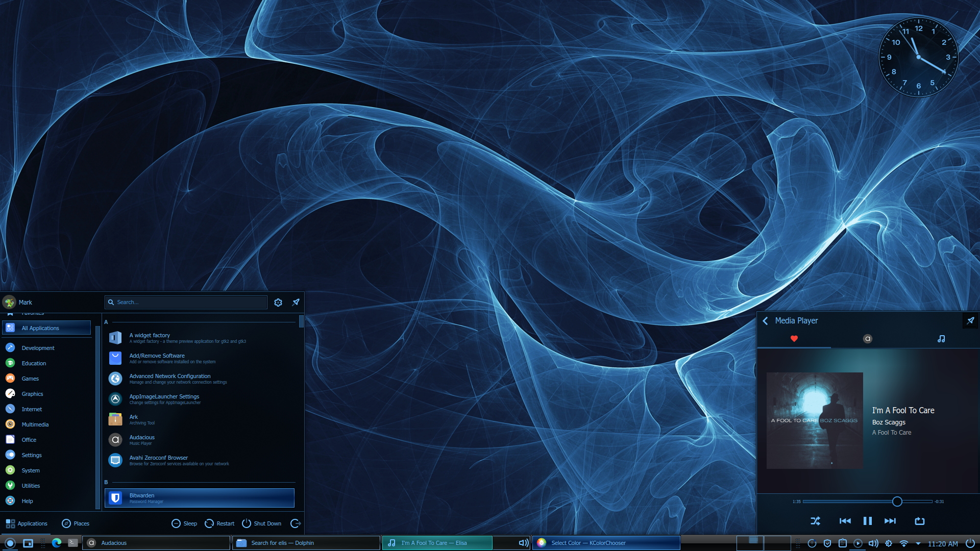Open the application launcher button in taskbar

click(x=10, y=543)
